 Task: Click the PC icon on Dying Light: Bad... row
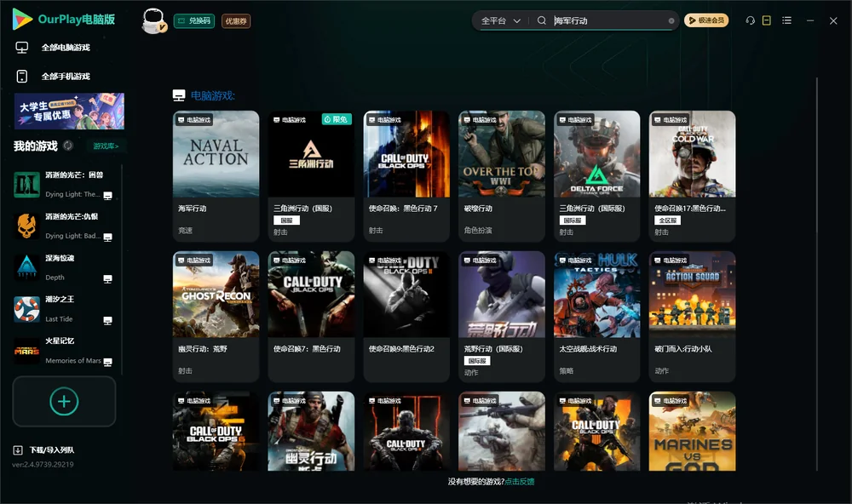(107, 237)
